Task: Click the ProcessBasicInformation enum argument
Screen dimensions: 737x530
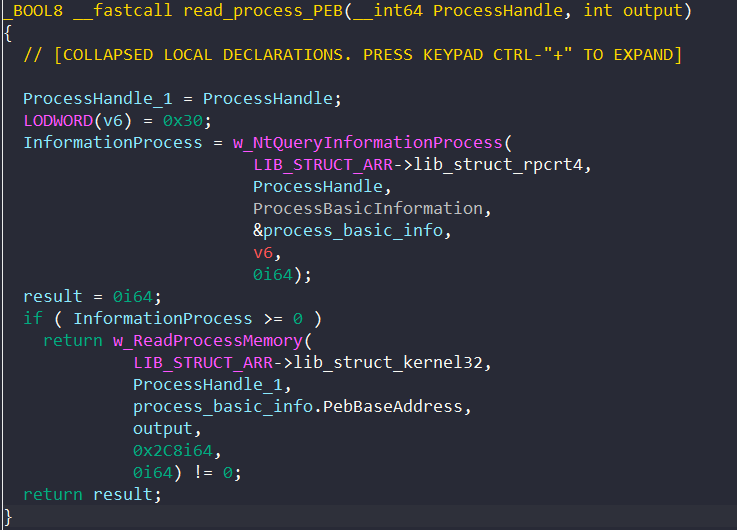Action: pyautogui.click(x=368, y=209)
